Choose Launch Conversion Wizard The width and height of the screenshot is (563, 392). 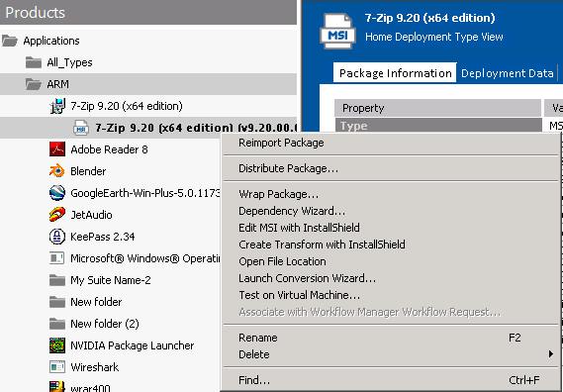[x=308, y=278]
